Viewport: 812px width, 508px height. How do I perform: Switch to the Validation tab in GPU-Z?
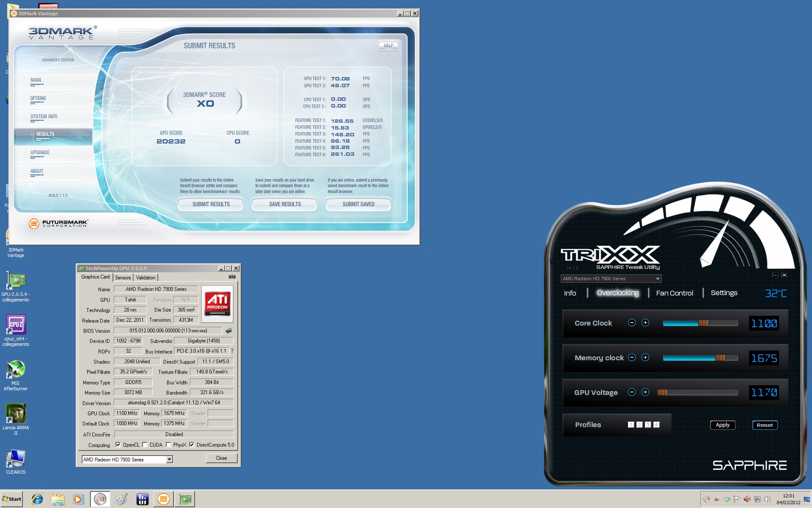tap(146, 278)
